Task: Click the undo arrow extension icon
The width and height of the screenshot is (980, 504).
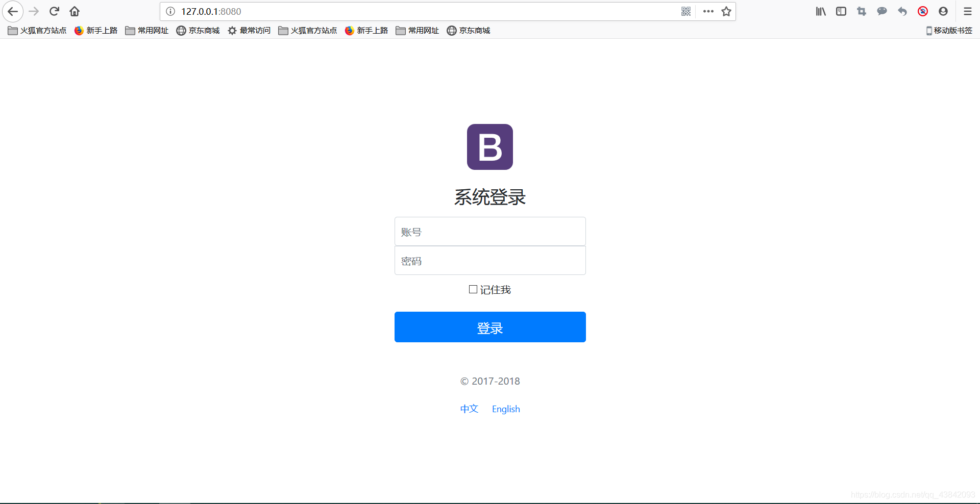Action: coord(902,11)
